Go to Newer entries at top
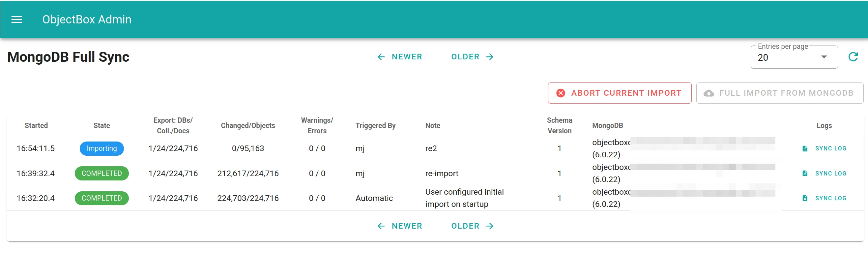 click(400, 57)
